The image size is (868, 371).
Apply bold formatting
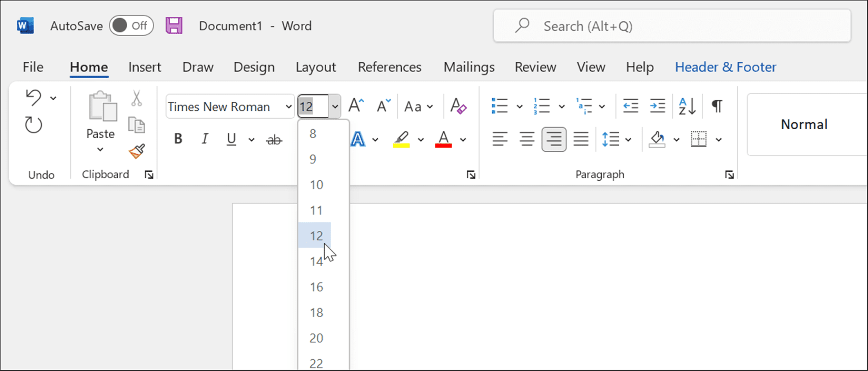click(x=178, y=139)
